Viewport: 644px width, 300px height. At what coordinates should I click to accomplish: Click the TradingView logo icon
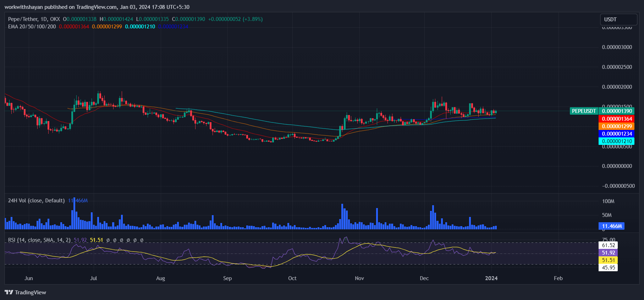tap(9, 292)
